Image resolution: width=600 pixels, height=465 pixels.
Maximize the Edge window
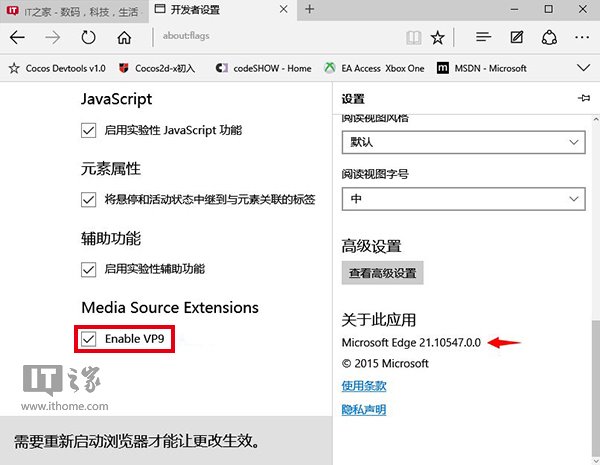[x=548, y=9]
